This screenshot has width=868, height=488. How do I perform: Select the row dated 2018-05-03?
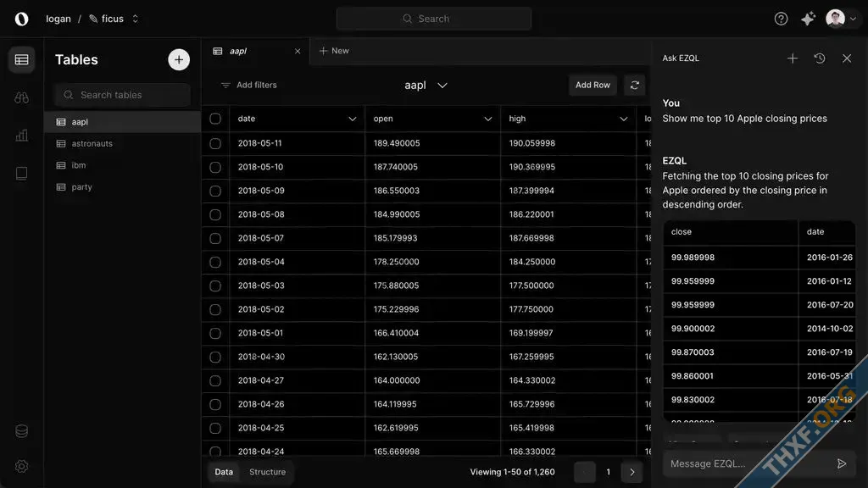click(x=215, y=286)
